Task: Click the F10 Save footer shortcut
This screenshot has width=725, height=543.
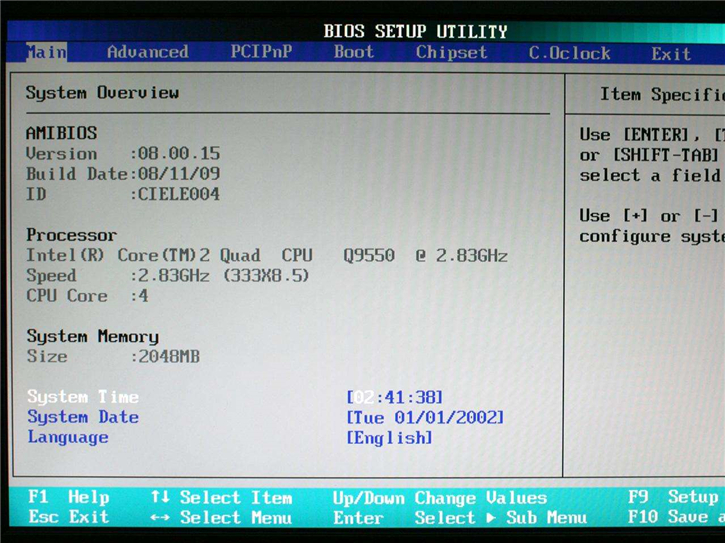Action: (x=675, y=517)
